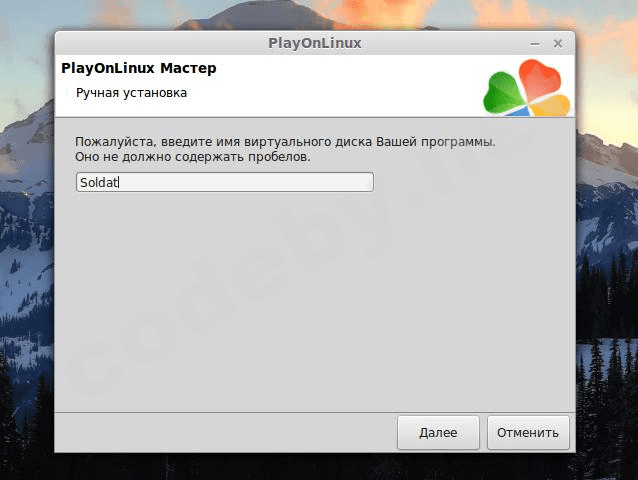Minimize the PlayOnLinux window
Screen dimensions: 638x480
pyautogui.click(x=535, y=44)
